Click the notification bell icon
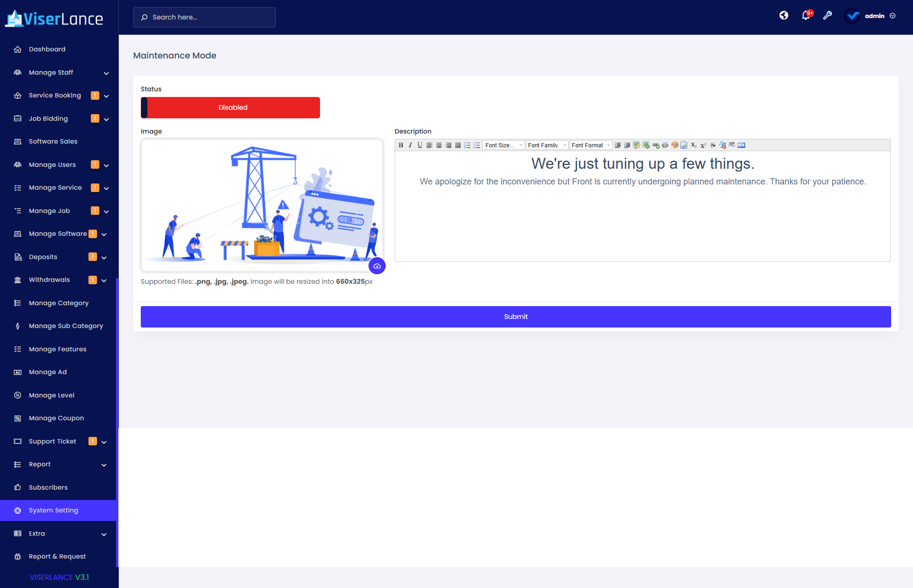 [806, 16]
